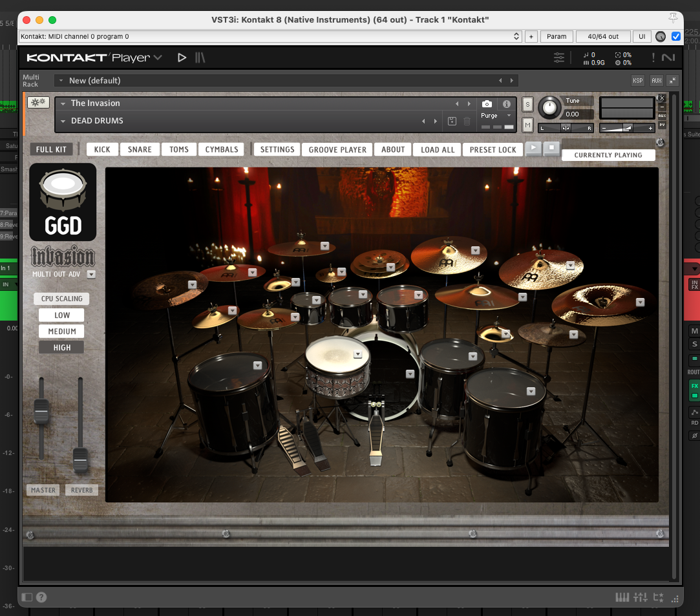Viewport: 700px width, 616px height.
Task: Open the Purge dropdown menu
Action: point(509,116)
